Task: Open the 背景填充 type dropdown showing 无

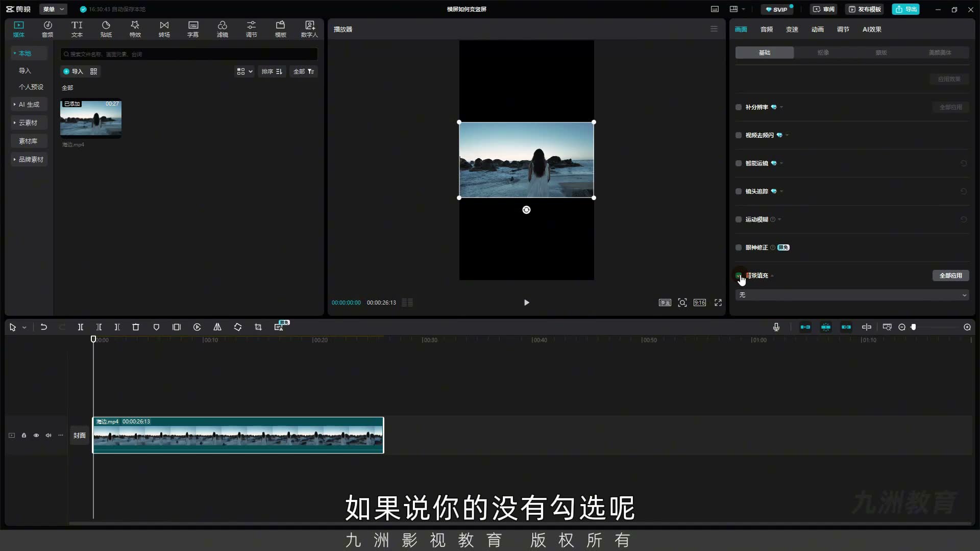Action: point(852,295)
